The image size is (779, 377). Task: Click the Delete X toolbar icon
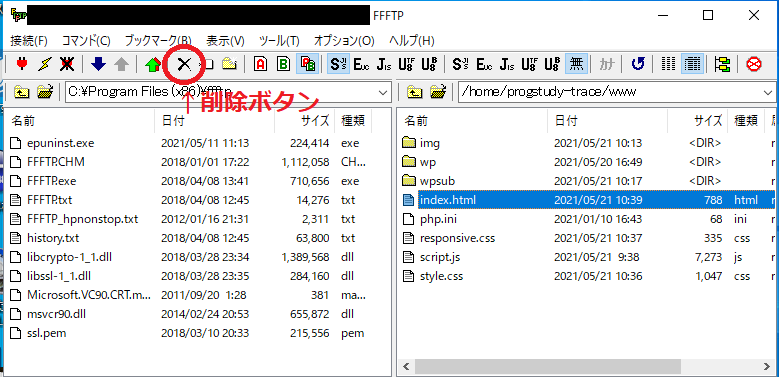[184, 64]
